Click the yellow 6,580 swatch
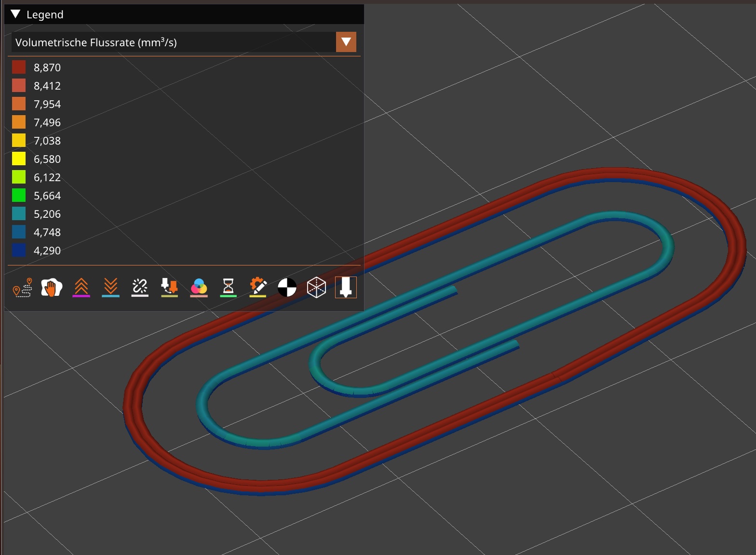 point(19,159)
